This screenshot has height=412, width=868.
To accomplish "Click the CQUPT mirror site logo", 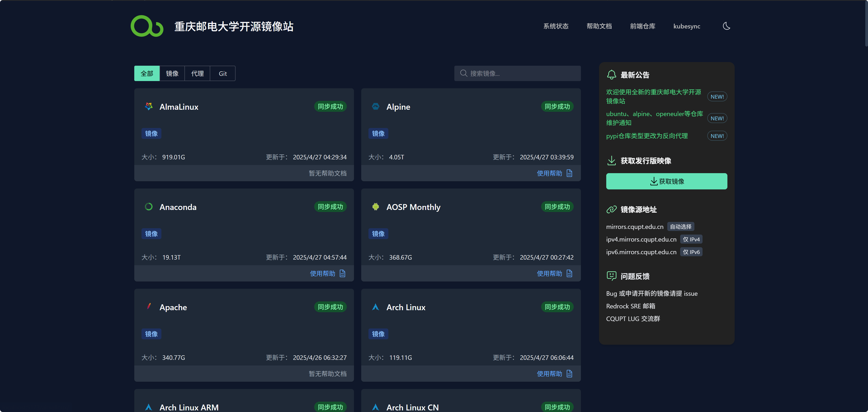I will pyautogui.click(x=147, y=26).
